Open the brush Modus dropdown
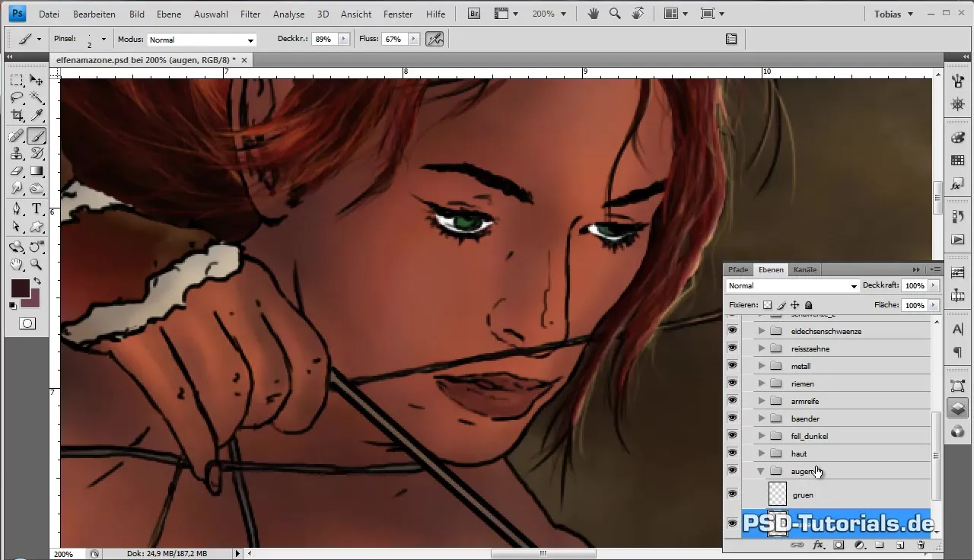 click(201, 40)
